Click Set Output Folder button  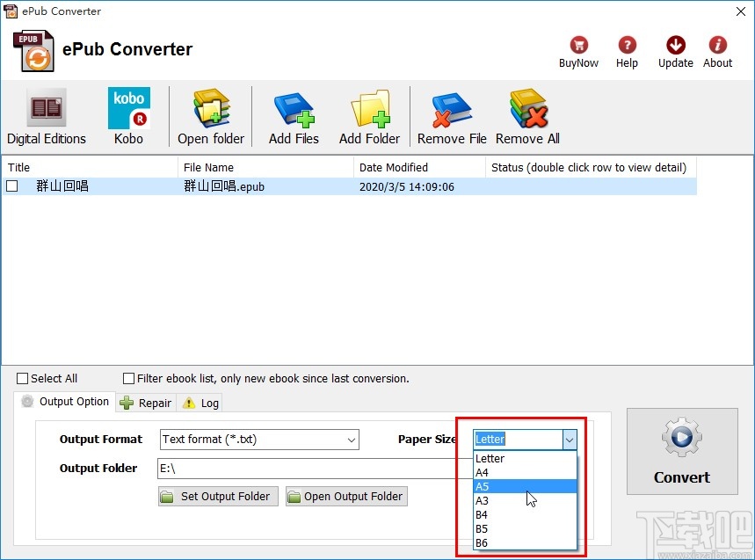tap(218, 497)
